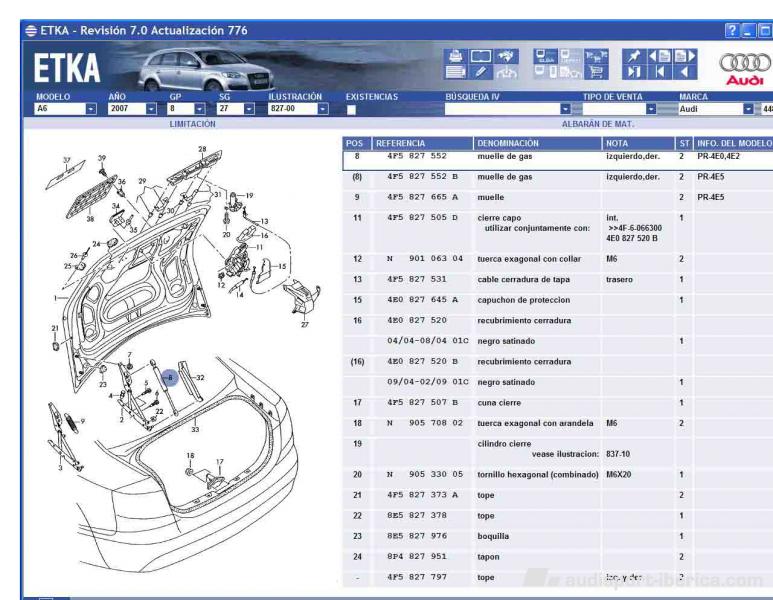The height and width of the screenshot is (600, 773).
Task: Expand the Ilustración dropdown arrow
Action: pos(323,109)
